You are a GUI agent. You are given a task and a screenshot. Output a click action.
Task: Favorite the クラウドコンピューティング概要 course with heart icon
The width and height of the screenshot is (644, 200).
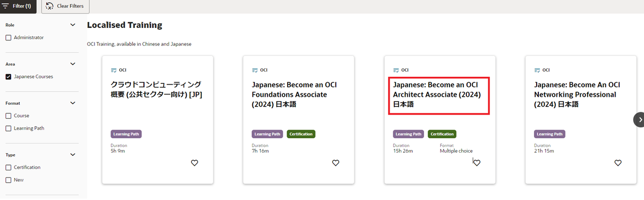click(x=195, y=163)
